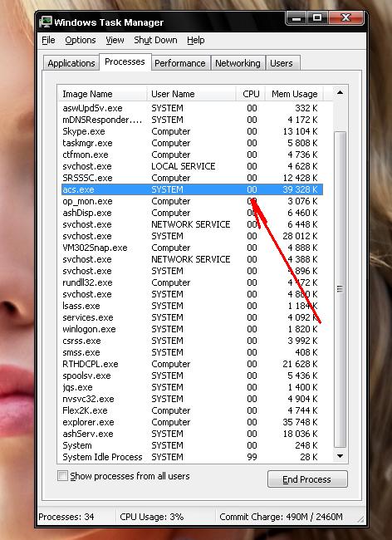Select the taskmgr.exe process

pos(190,143)
